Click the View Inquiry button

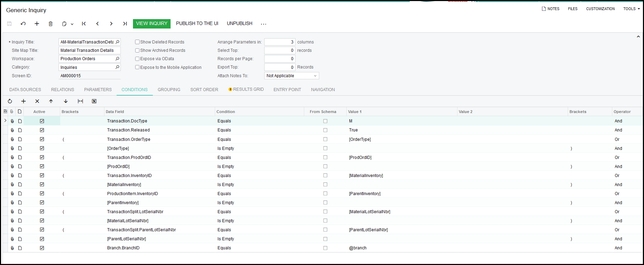(151, 24)
